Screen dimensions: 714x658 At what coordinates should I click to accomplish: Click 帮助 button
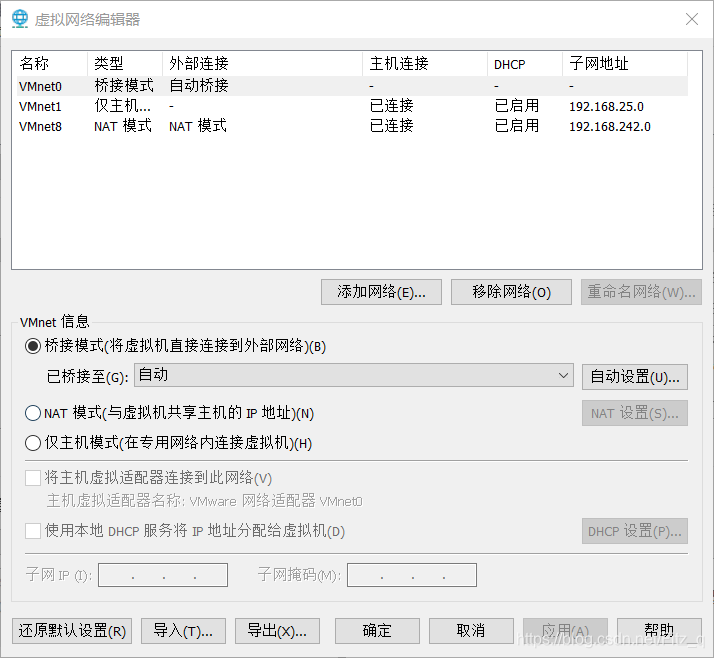point(659,631)
